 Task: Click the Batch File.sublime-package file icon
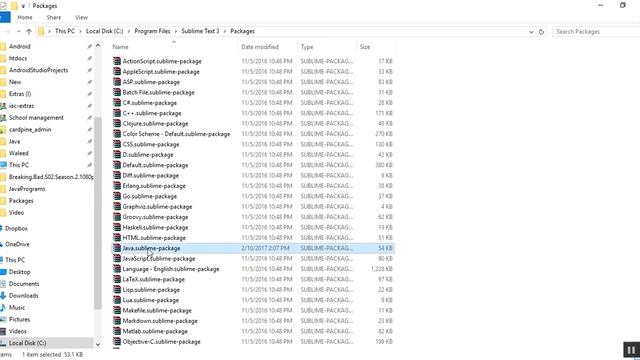117,92
